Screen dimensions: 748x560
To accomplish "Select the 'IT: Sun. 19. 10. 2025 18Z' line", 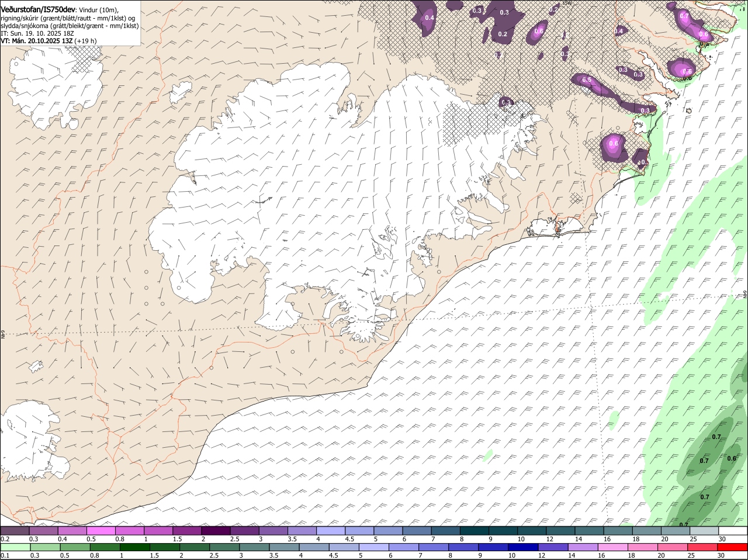I will (x=37, y=33).
